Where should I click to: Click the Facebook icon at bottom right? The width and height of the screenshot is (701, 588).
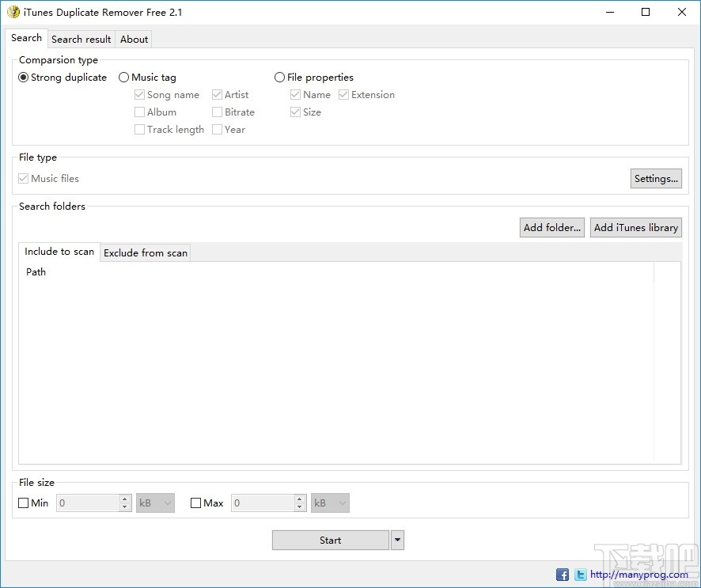click(x=562, y=575)
